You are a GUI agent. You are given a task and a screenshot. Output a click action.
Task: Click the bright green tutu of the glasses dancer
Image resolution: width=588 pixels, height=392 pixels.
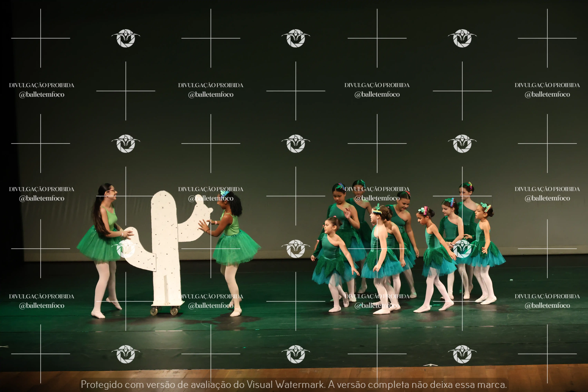tap(99, 246)
